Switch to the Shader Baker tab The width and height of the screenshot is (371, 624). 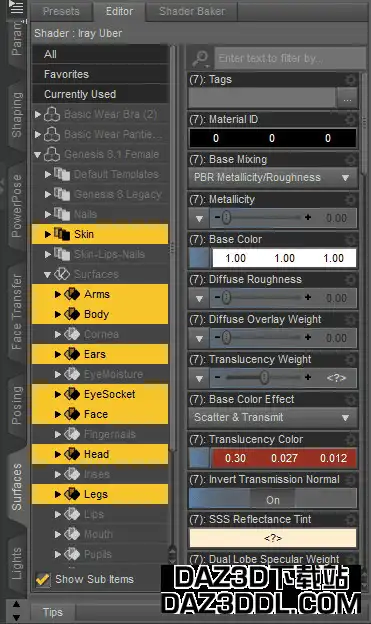[192, 11]
